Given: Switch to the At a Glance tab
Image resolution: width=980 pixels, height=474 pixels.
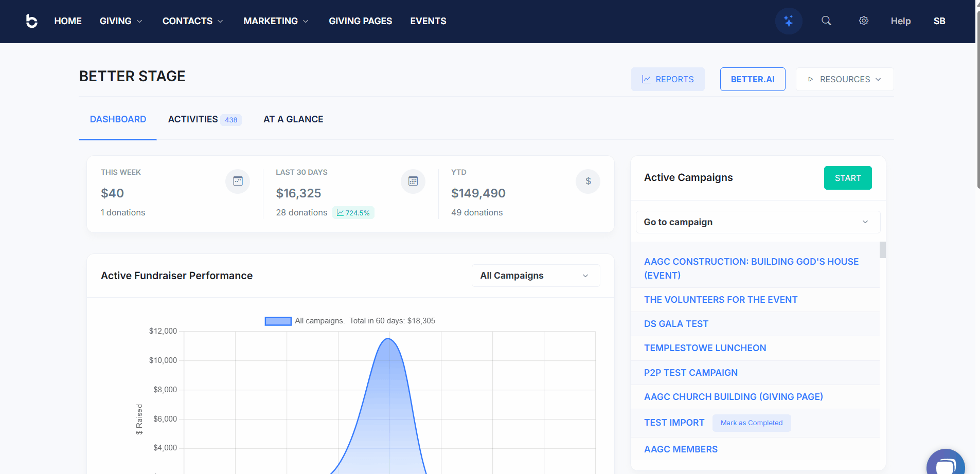Looking at the screenshot, I should tap(293, 119).
